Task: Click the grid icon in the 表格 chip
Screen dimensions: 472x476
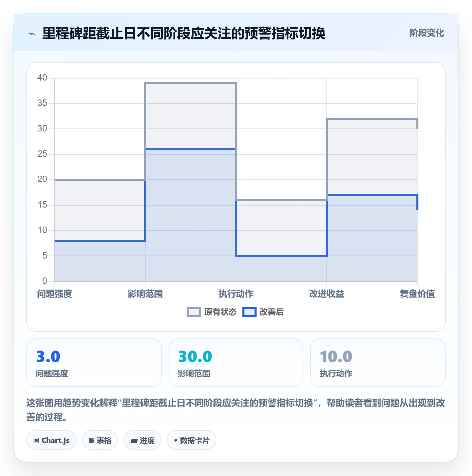Action: [x=91, y=441]
